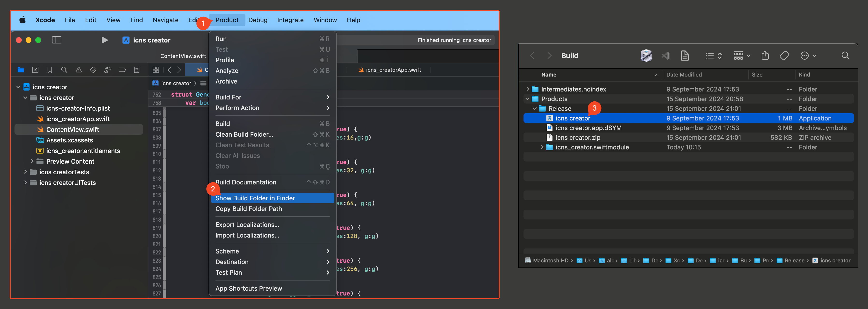The height and width of the screenshot is (309, 868).
Task: Expand the icns_creator.swiftmodule folder
Action: tap(542, 147)
